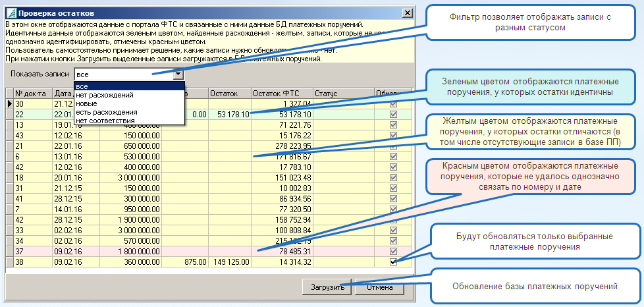This screenshot has width=644, height=307.
Task: Click the Показать записи dropdown arrow
Action: click(178, 75)
